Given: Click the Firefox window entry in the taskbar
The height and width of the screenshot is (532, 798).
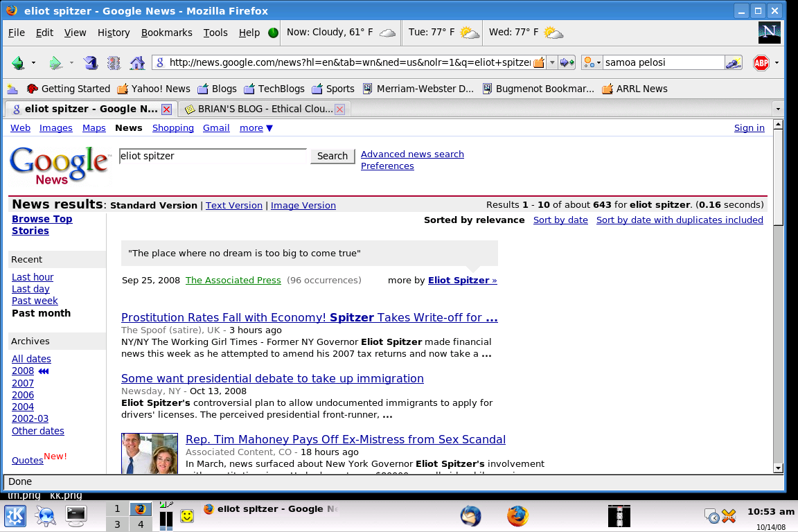Looking at the screenshot, I should [270, 509].
